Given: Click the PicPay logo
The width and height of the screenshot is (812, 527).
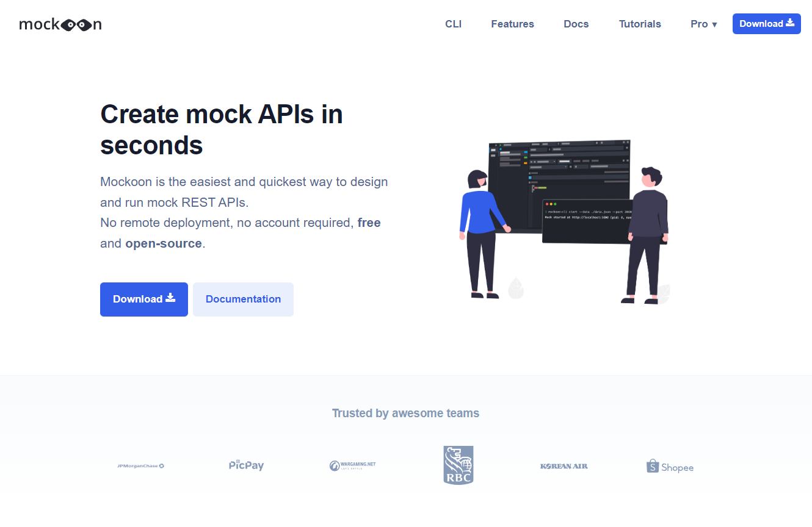Looking at the screenshot, I should point(247,465).
